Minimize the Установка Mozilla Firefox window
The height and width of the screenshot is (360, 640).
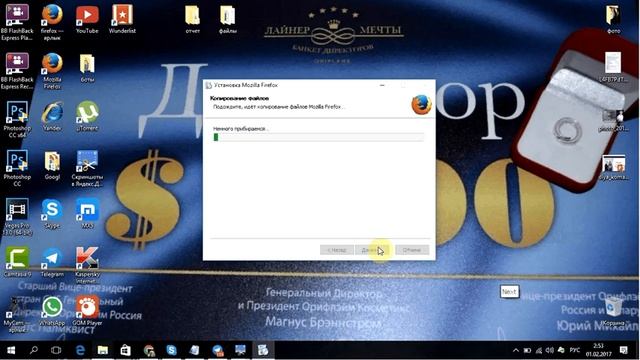(x=382, y=85)
